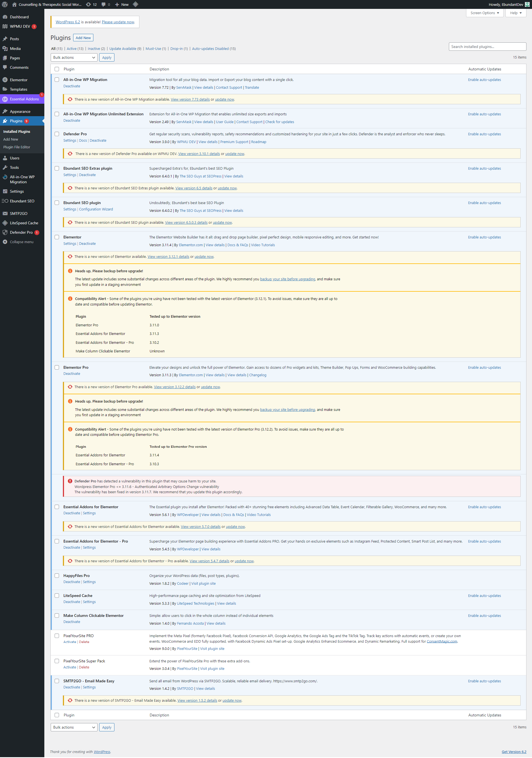Screen dimensions: 532x758
Task: Click the Dashboard icon in sidebar
Action: coord(5,17)
